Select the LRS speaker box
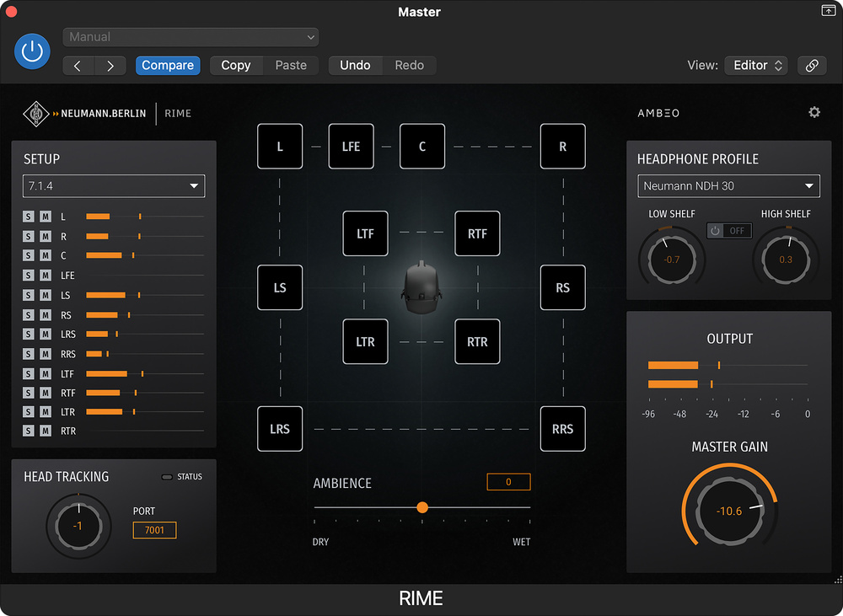This screenshot has width=843, height=616. tap(280, 429)
